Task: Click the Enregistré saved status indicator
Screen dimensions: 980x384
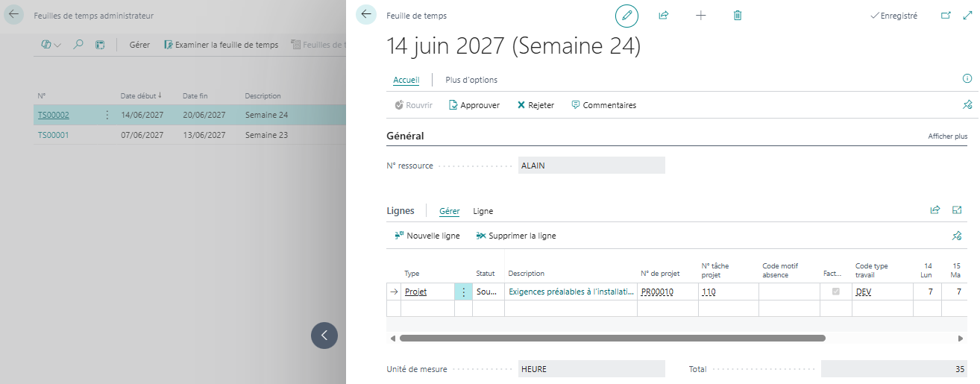Action: (x=894, y=15)
